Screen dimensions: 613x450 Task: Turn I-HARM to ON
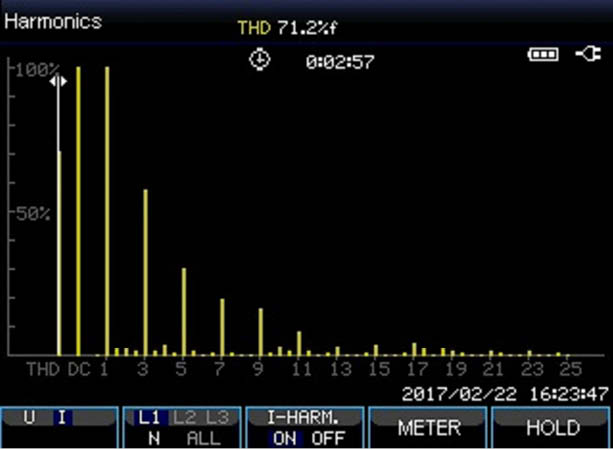point(284,438)
